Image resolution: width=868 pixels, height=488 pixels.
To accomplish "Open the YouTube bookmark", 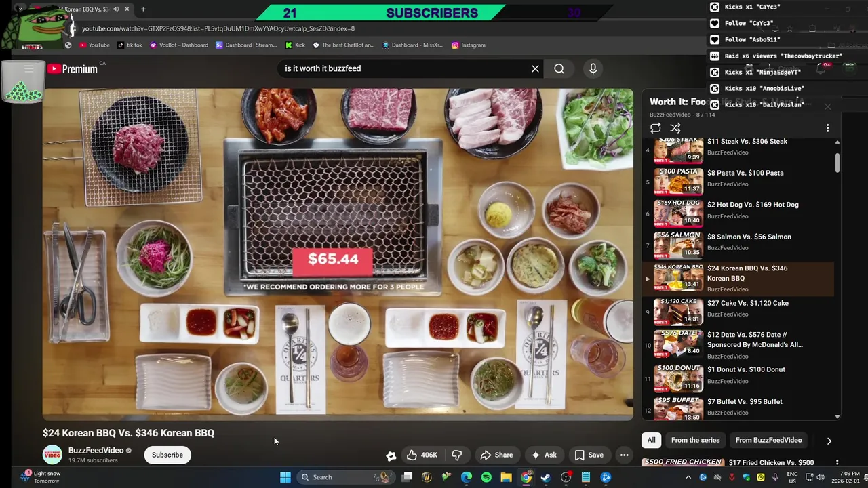I will 94,45.
